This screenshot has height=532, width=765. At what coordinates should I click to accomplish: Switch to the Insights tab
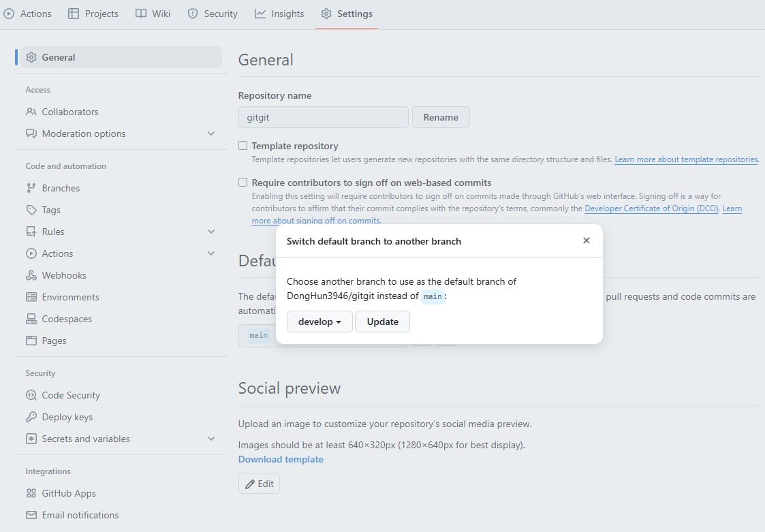(x=279, y=14)
